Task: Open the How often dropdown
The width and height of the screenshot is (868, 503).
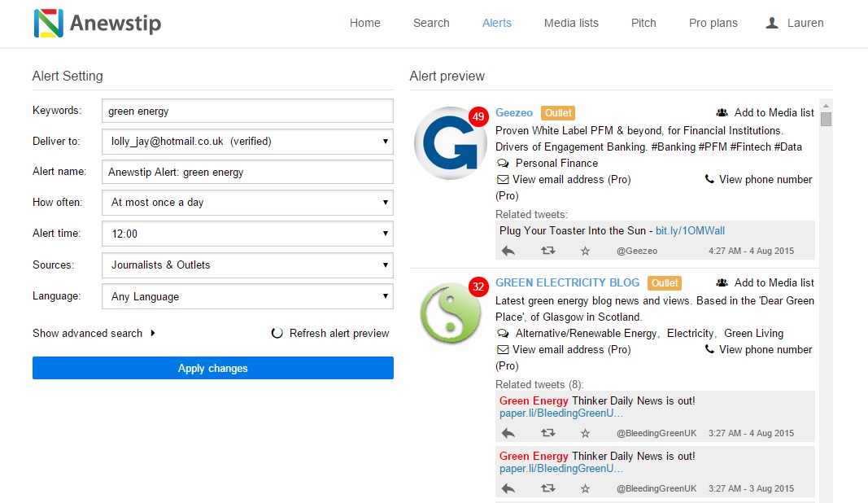Action: (x=247, y=202)
